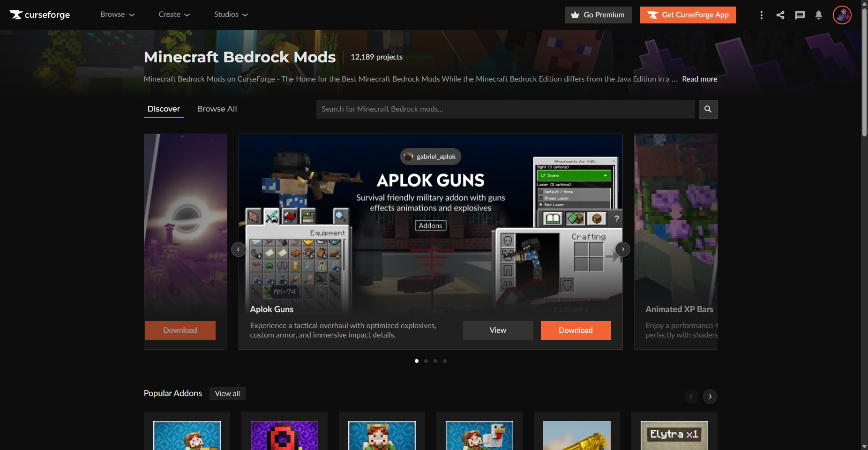
Task: Select the second carousel pagination dot
Action: 426,361
